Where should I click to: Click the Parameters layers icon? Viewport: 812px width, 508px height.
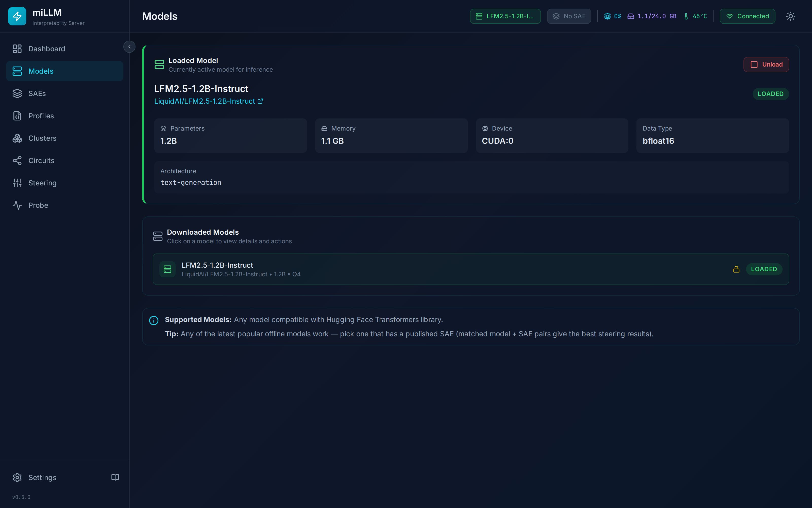coord(163,128)
